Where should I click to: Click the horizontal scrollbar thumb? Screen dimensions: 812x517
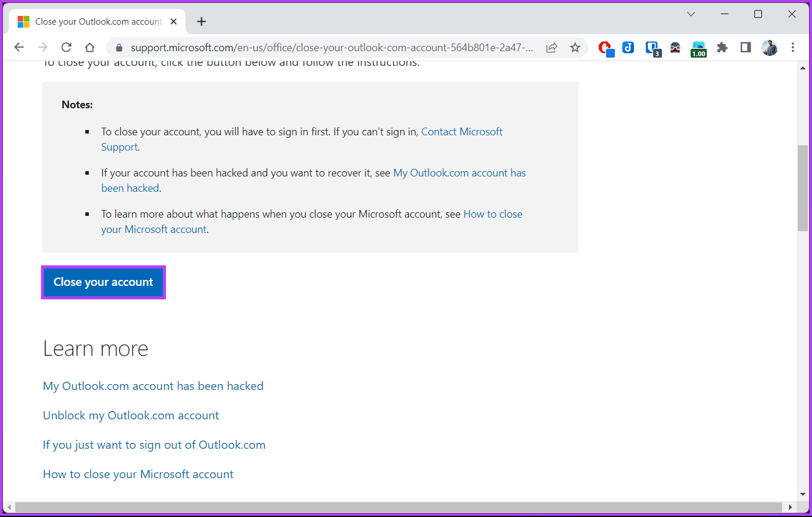(398, 507)
